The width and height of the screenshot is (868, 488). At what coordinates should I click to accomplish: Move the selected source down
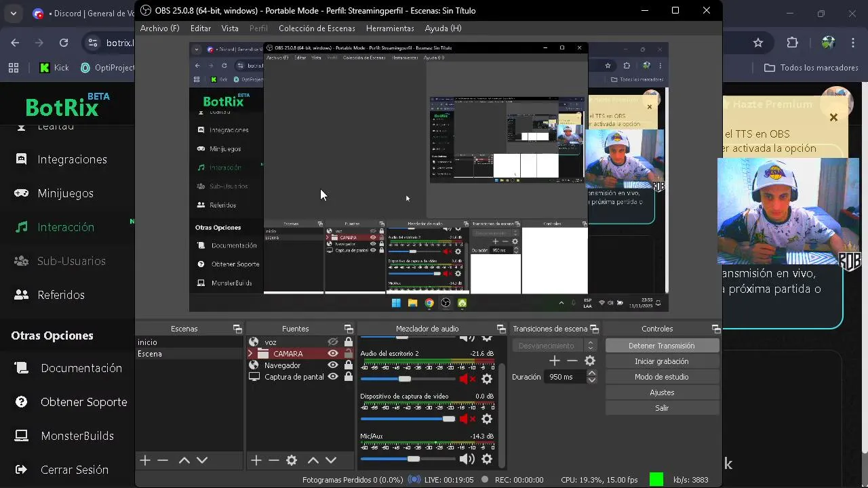click(331, 460)
